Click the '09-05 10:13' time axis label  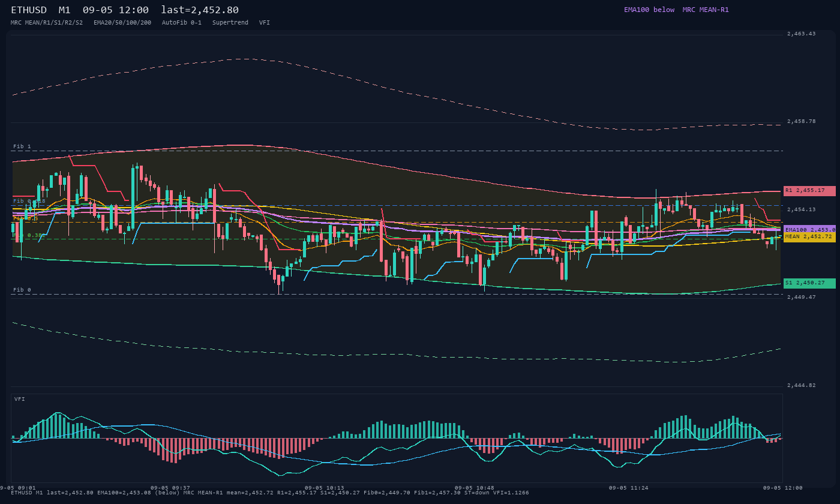[x=325, y=488]
